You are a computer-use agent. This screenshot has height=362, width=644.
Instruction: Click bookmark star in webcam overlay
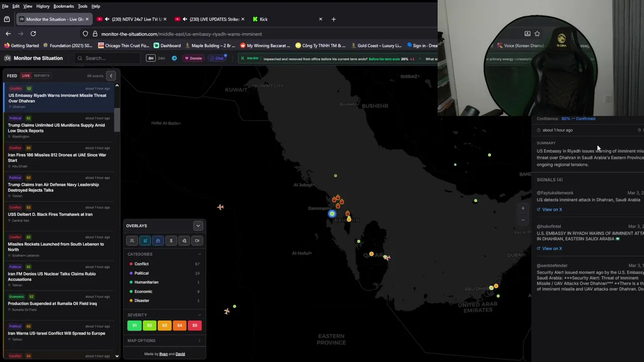coord(537,34)
